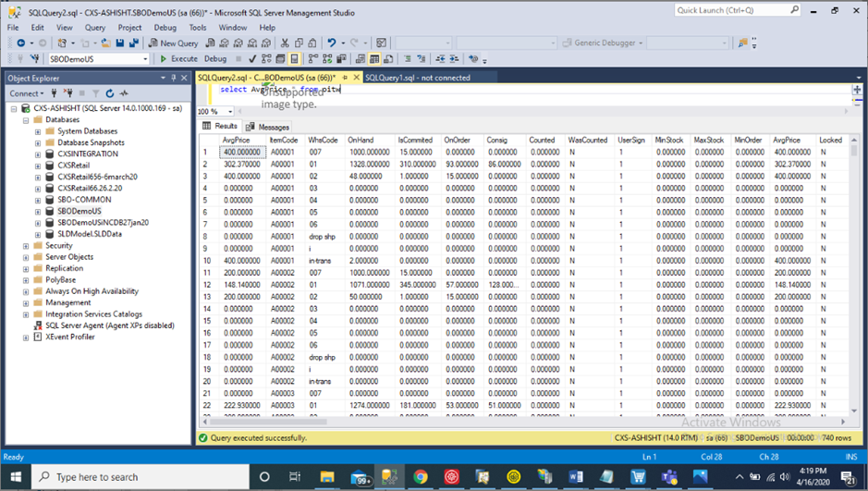The image size is (868, 491).
Task: Open Chrome from the taskbar
Action: [x=421, y=476]
